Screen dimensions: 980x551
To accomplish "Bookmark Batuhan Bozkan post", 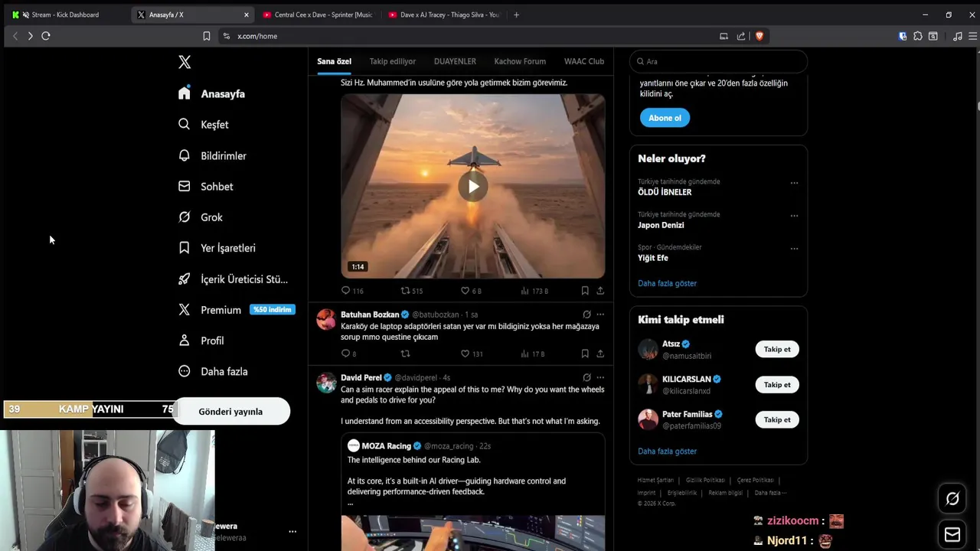I will tap(585, 354).
